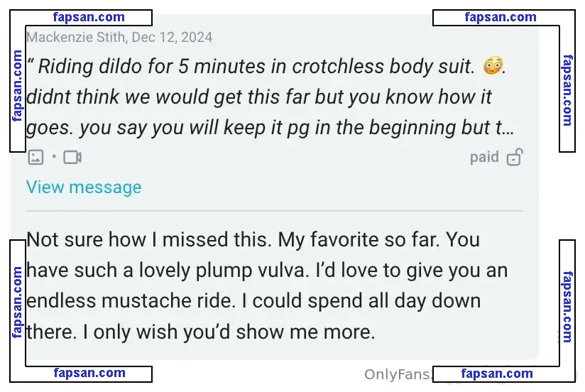
Task: Click the paid status label
Action: click(x=484, y=157)
